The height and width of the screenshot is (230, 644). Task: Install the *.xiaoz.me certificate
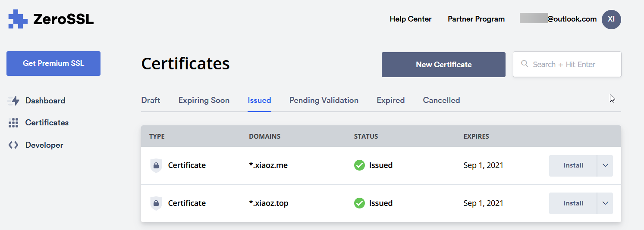click(573, 165)
